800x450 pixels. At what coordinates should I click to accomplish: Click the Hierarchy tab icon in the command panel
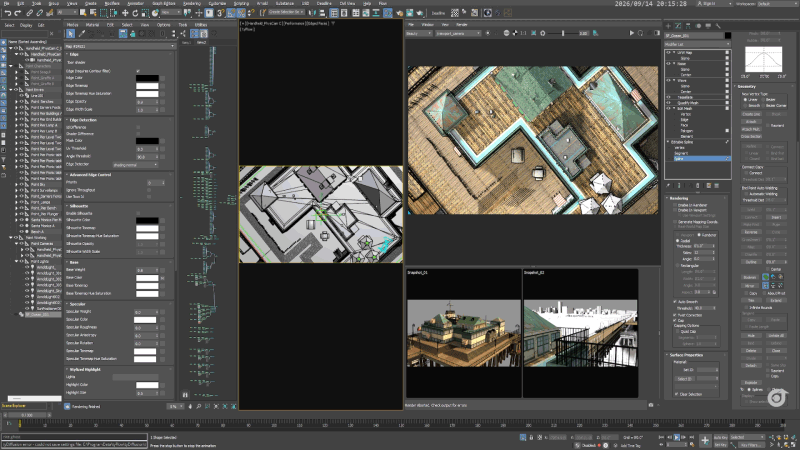688,26
